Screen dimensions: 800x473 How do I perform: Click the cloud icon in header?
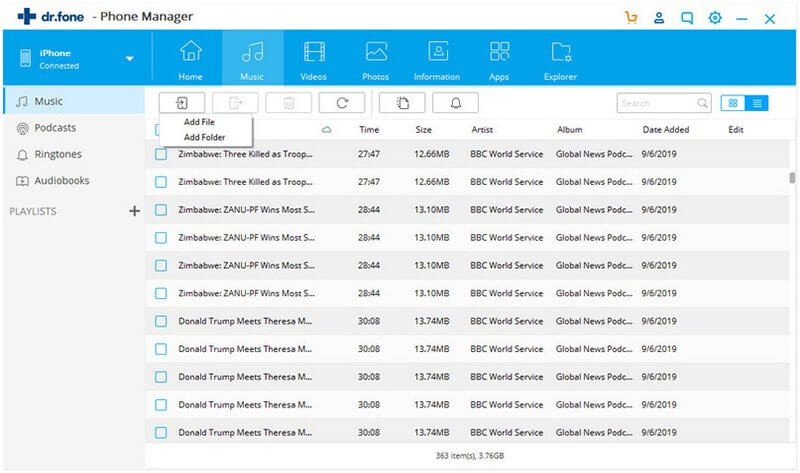[327, 130]
